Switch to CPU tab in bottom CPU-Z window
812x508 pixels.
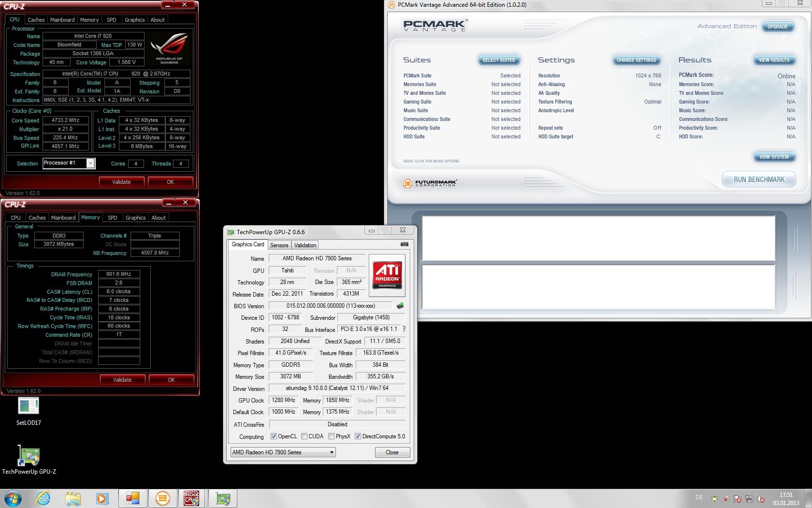[16, 218]
